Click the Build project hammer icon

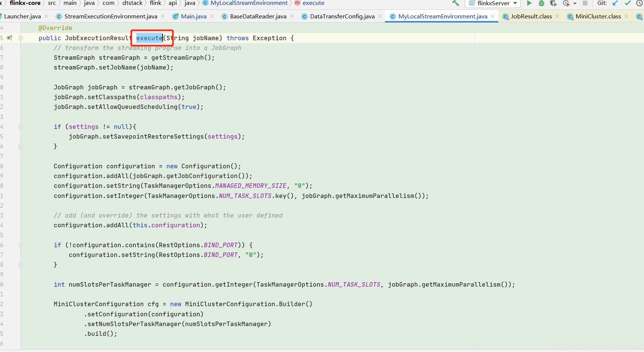(455, 3)
